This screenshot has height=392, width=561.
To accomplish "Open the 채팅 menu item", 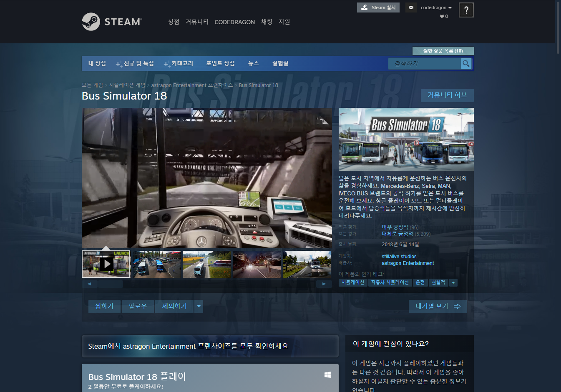I will coord(267,22).
